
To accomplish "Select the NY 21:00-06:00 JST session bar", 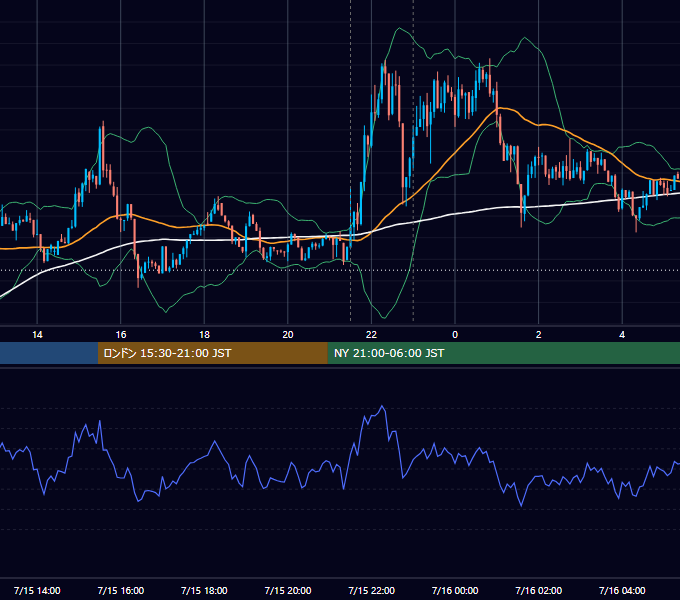I will (503, 353).
